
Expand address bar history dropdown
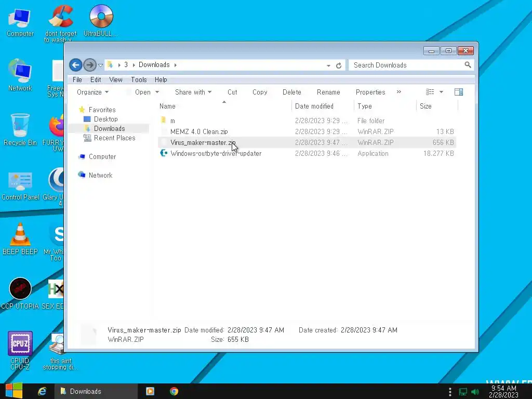click(328, 65)
